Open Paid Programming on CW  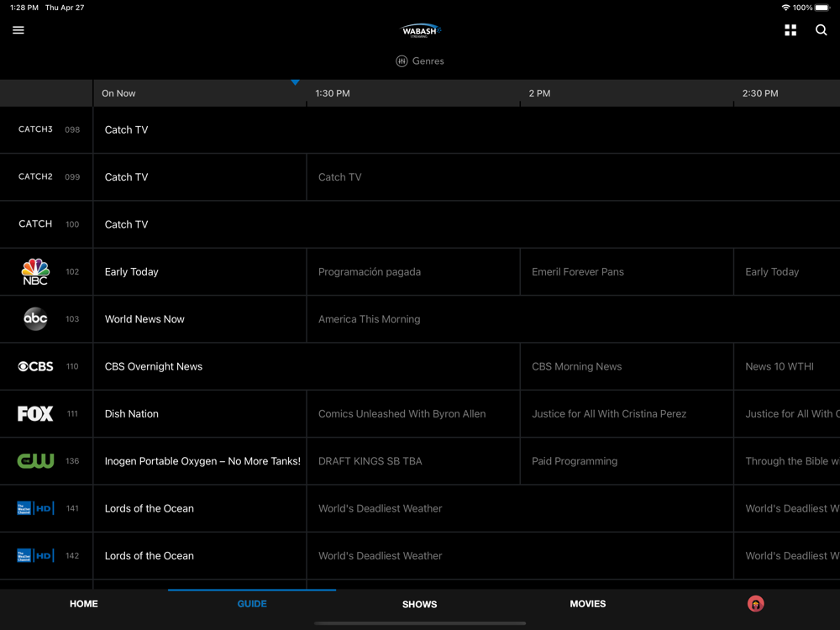click(x=627, y=460)
